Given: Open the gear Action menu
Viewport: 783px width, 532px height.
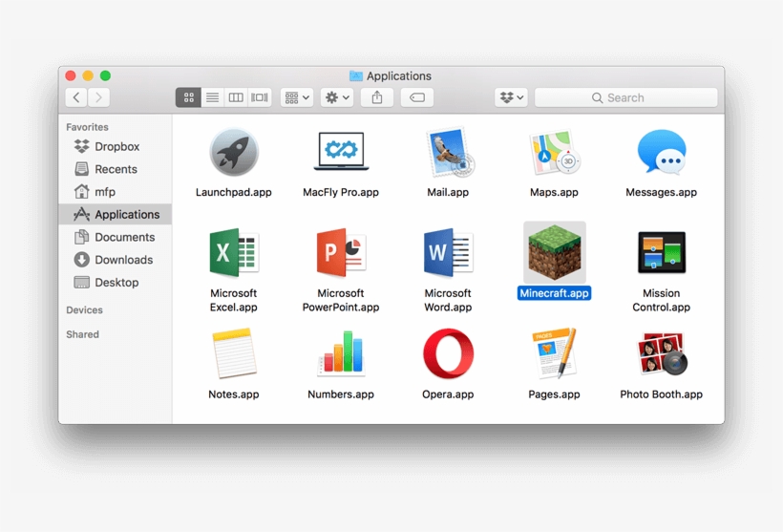Looking at the screenshot, I should pyautogui.click(x=337, y=97).
